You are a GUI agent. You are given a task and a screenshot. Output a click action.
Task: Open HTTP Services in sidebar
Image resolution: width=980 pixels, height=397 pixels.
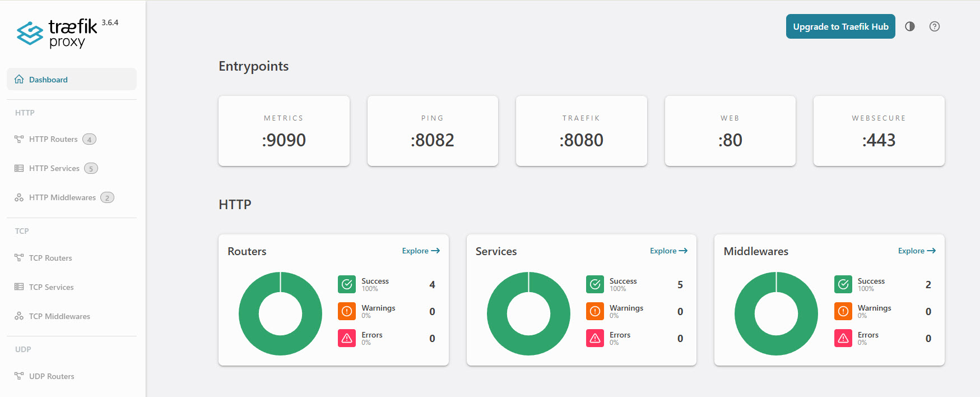click(x=54, y=168)
